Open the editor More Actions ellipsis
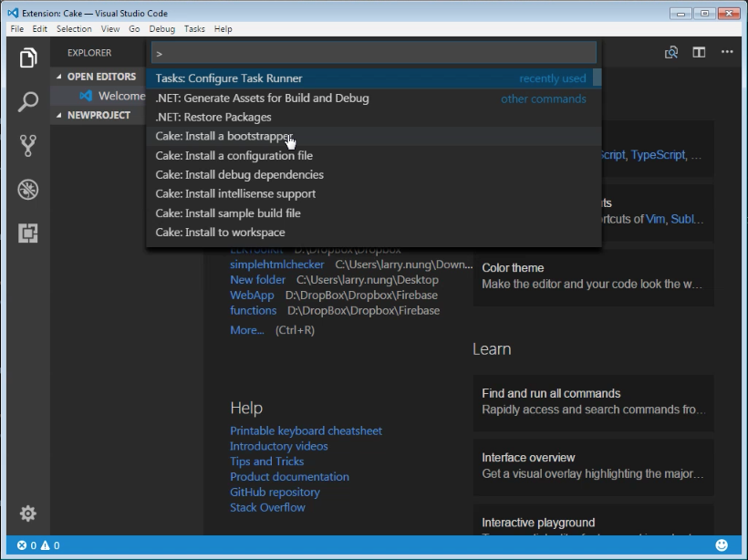The height and width of the screenshot is (560, 748). click(x=727, y=51)
